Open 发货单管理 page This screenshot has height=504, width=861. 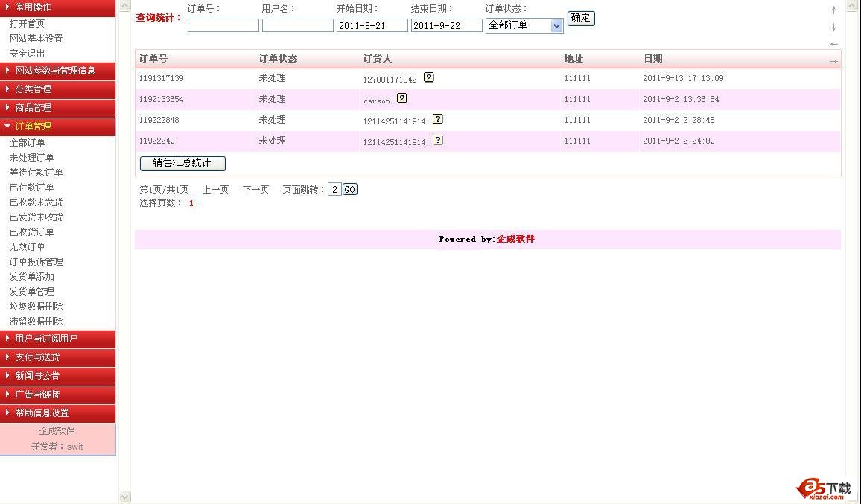pos(31,291)
